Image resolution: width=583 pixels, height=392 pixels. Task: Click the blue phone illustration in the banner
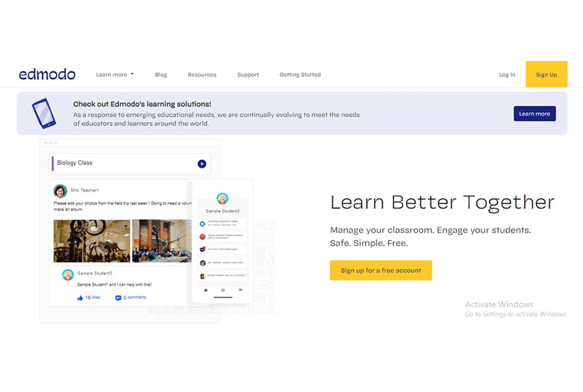(43, 113)
